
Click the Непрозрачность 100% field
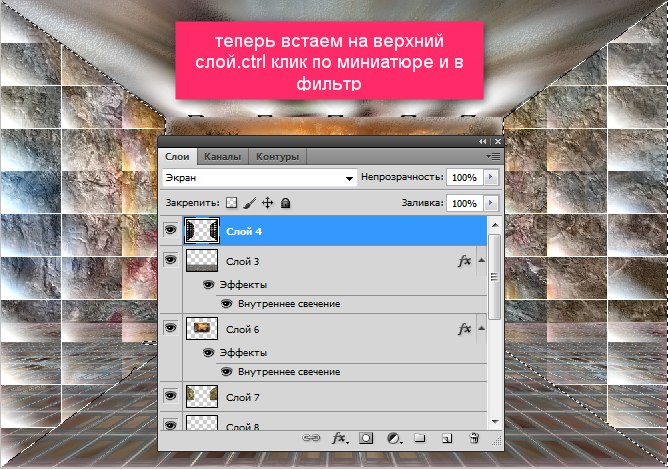coord(464,177)
